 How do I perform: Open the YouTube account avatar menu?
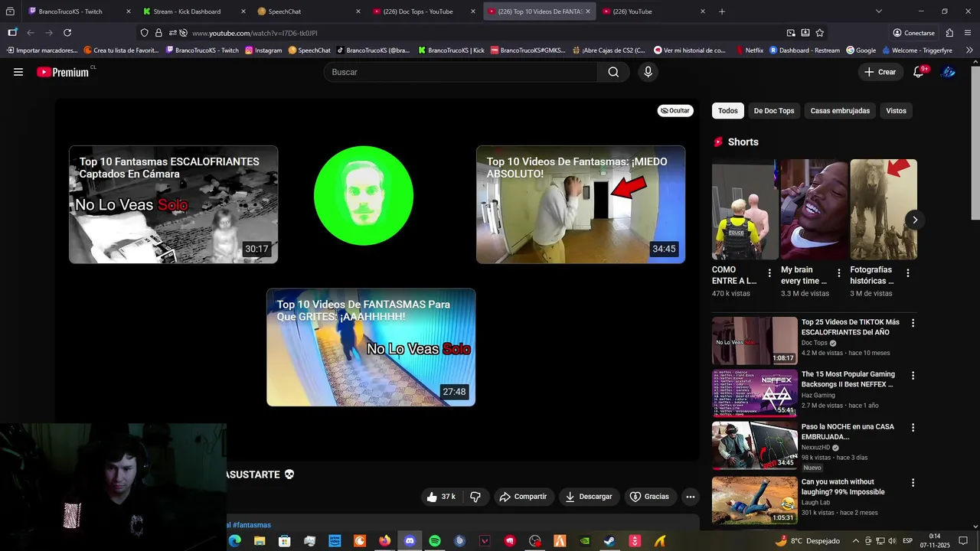[948, 72]
